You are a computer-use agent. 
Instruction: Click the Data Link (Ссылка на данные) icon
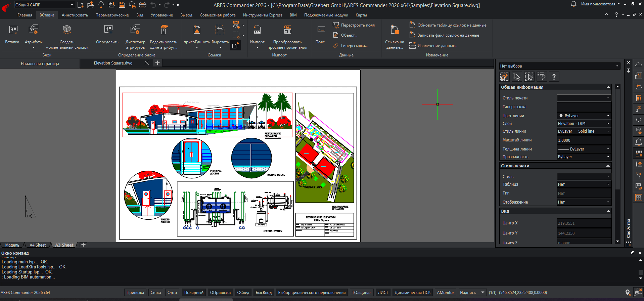(395, 30)
